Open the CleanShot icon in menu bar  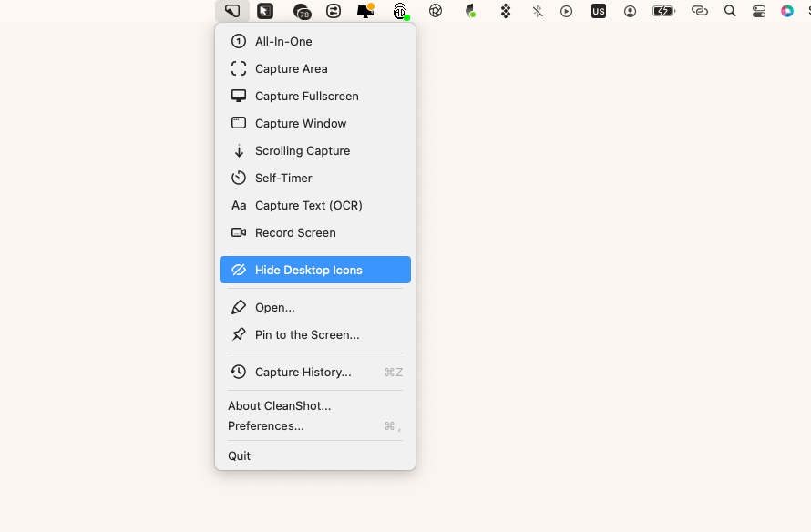(x=231, y=11)
